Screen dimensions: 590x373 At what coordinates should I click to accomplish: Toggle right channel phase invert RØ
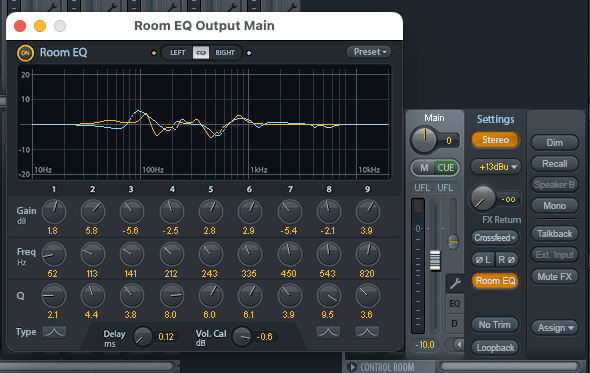(507, 260)
